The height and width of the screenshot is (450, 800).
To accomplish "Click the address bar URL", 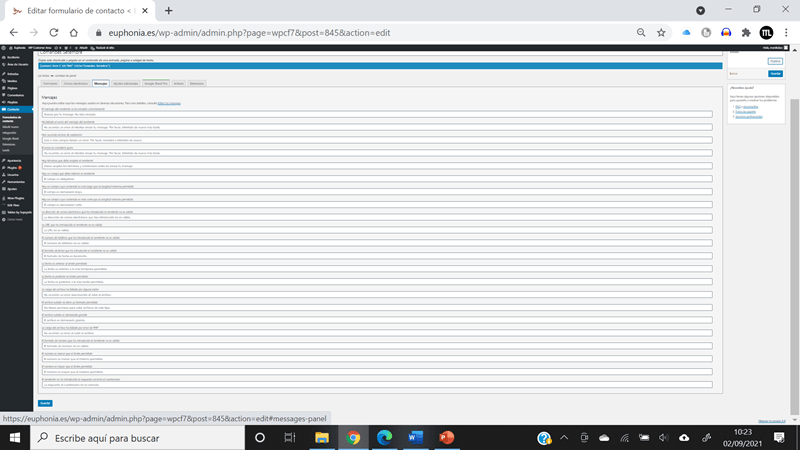I will point(249,33).
